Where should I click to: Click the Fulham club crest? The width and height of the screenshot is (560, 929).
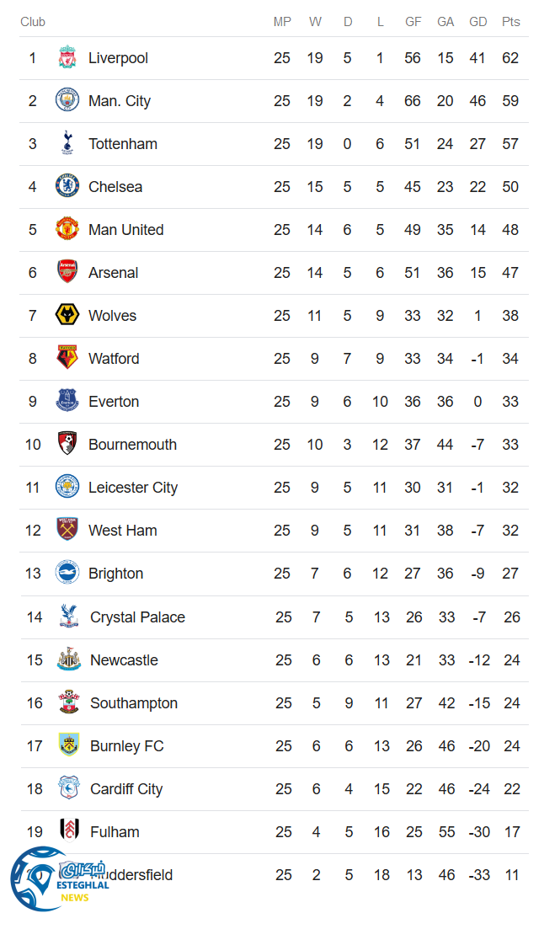coord(69,832)
